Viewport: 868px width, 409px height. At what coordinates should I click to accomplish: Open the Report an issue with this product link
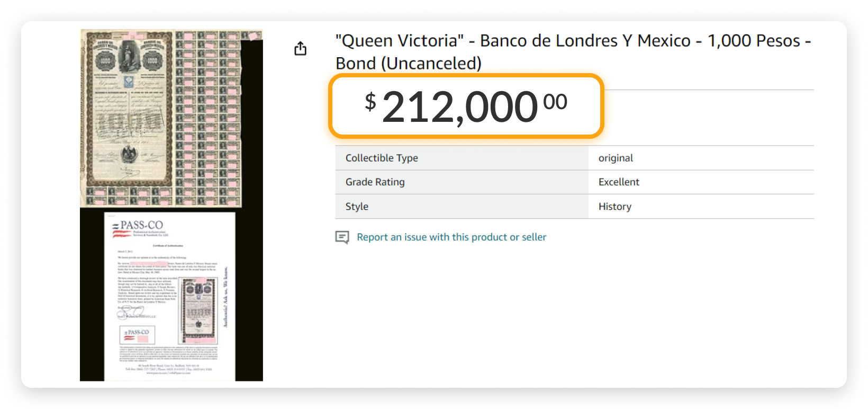(451, 237)
